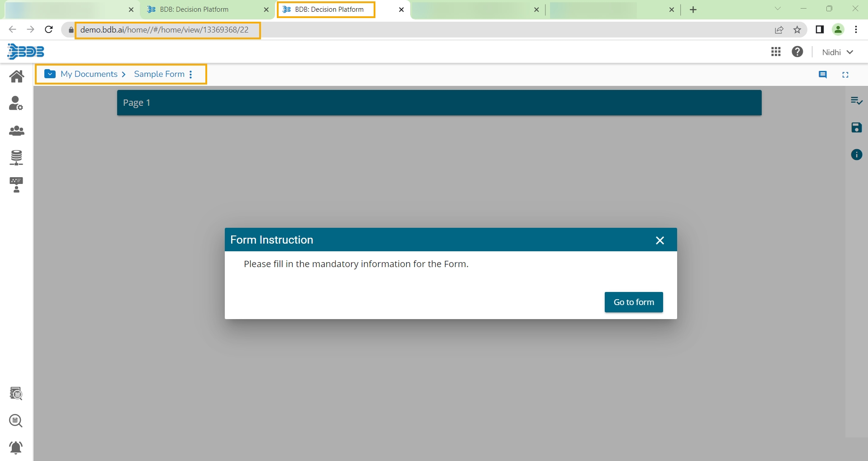
Task: Click the share page icon in address bar
Action: pos(779,30)
